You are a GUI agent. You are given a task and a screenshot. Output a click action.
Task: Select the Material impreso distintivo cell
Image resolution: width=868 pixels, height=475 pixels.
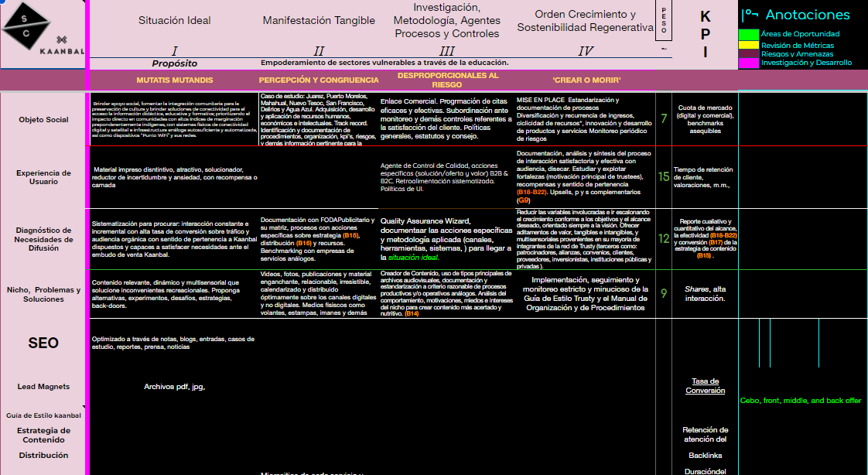[x=174, y=177]
